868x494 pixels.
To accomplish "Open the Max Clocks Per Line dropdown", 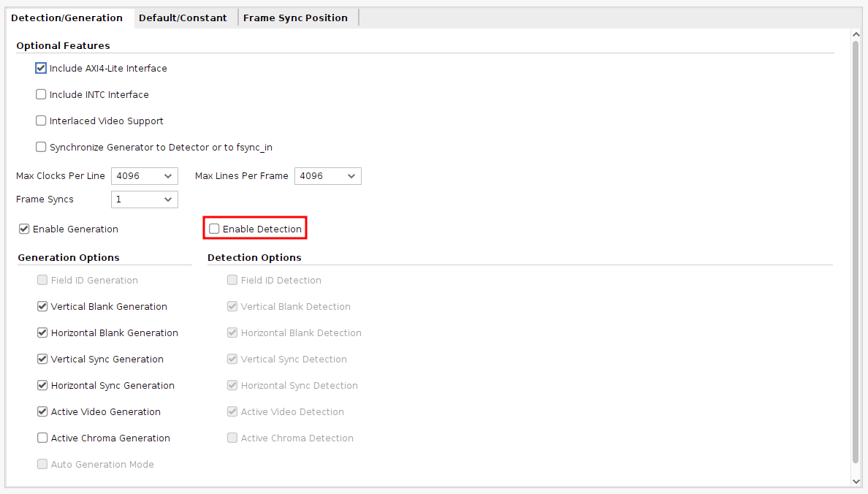I will (144, 176).
